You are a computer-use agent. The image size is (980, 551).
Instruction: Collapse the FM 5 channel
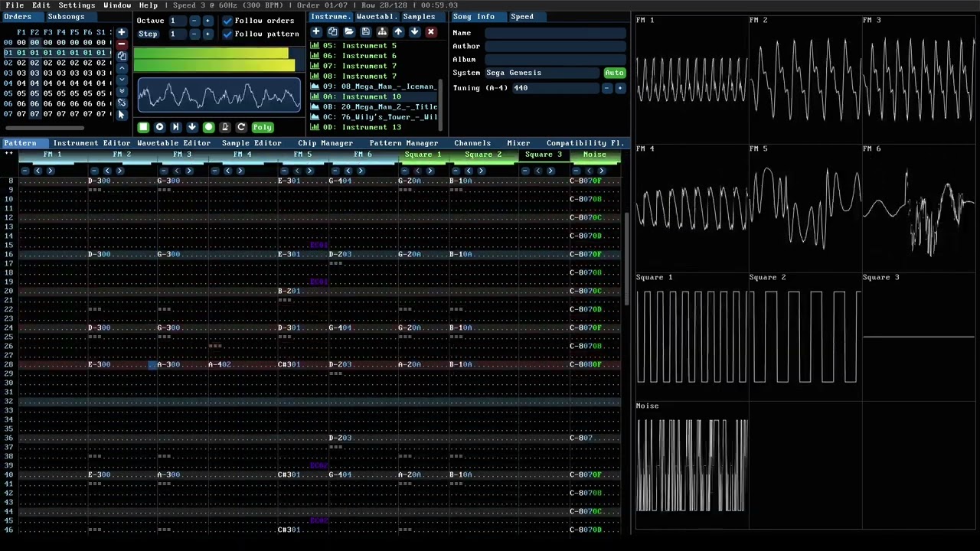(x=285, y=171)
